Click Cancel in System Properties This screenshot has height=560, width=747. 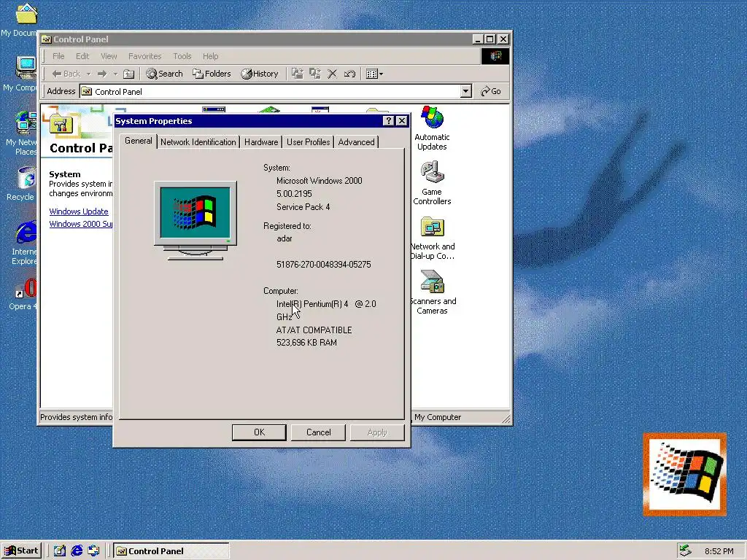click(x=318, y=432)
